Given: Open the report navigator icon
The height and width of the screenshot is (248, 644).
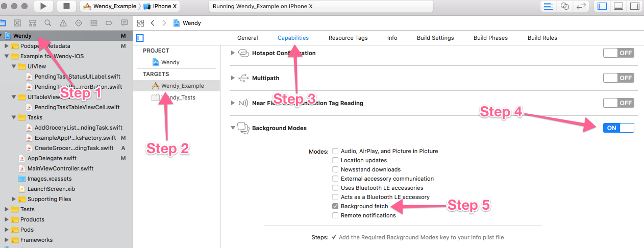Looking at the screenshot, I should [124, 23].
